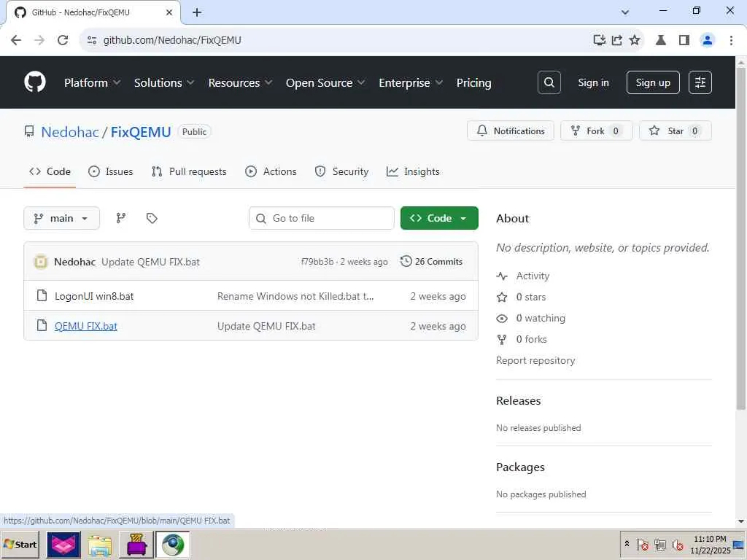Open the appearance settings sliders icon in header
This screenshot has height=560, width=747.
(700, 82)
